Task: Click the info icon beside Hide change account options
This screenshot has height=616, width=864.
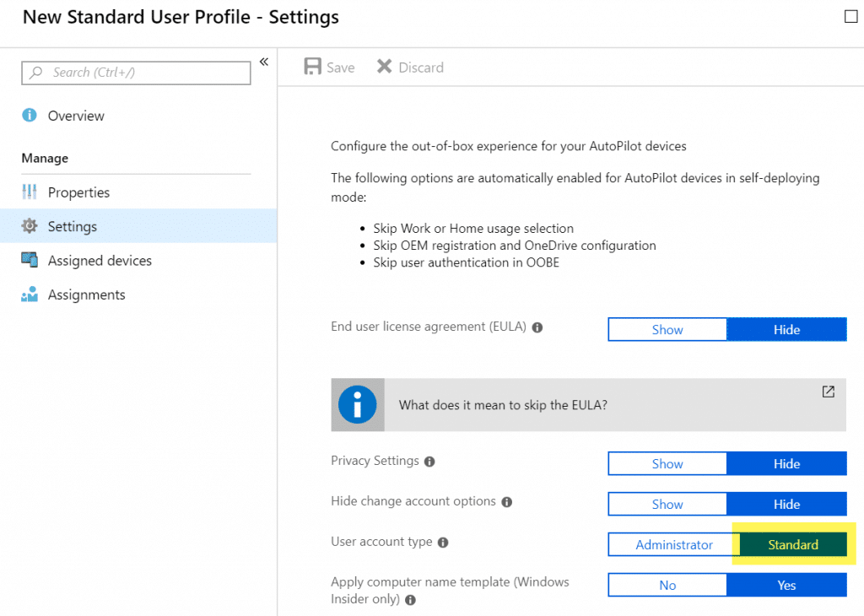Action: (x=507, y=501)
